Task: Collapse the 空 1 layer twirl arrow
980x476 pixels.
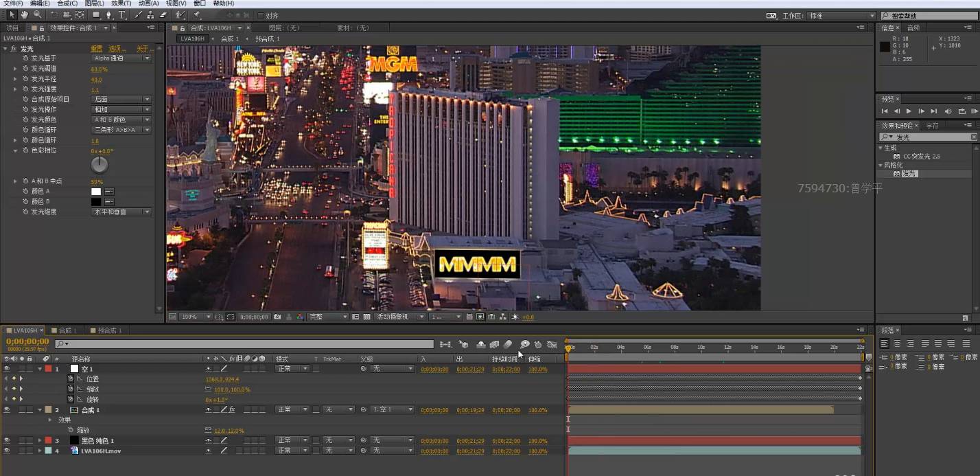Action: pyautogui.click(x=40, y=369)
